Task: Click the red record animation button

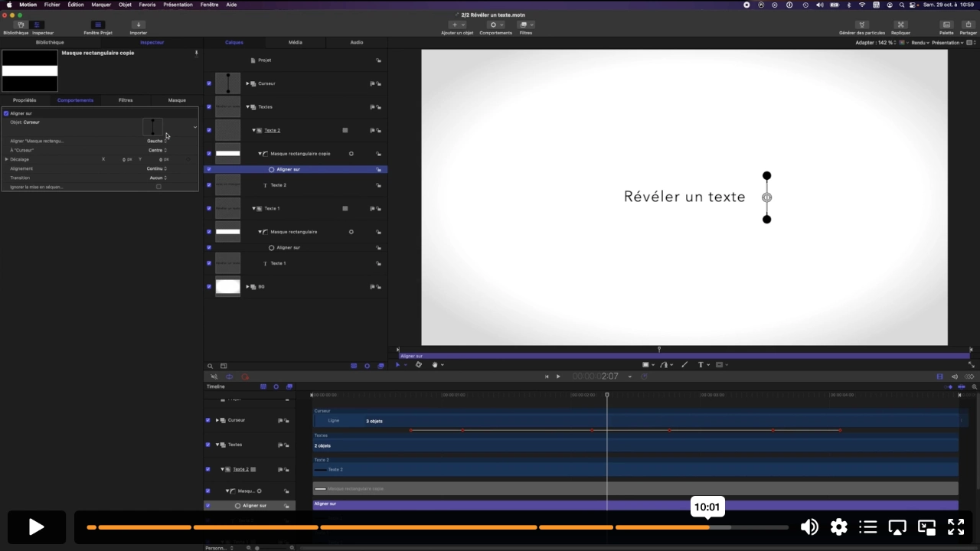Action: (x=245, y=377)
